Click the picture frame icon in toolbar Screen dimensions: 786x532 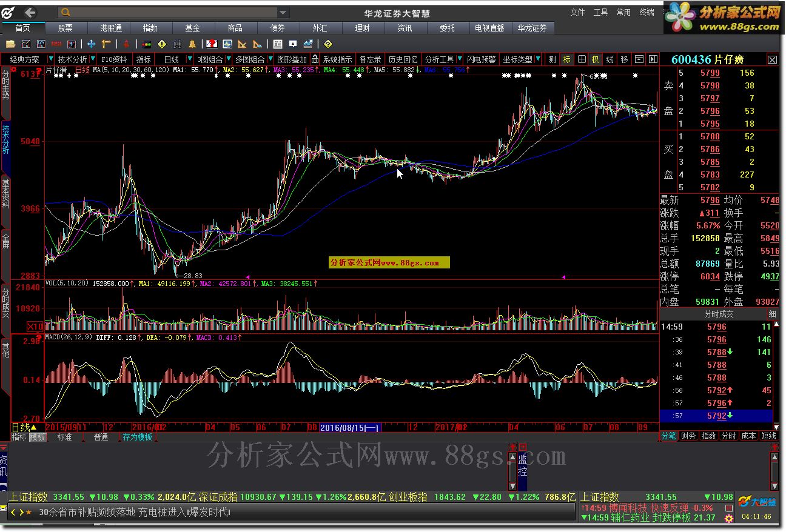point(227,44)
